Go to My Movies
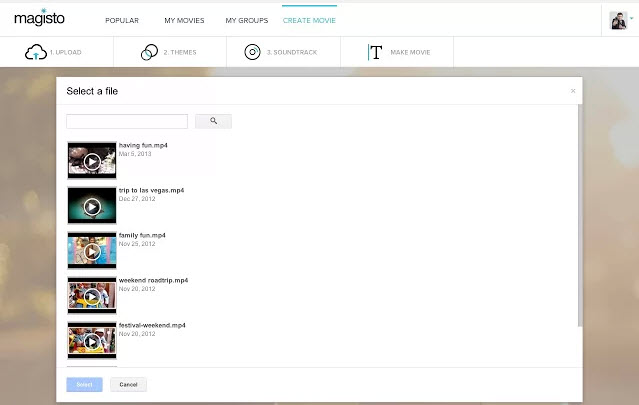 click(x=184, y=20)
